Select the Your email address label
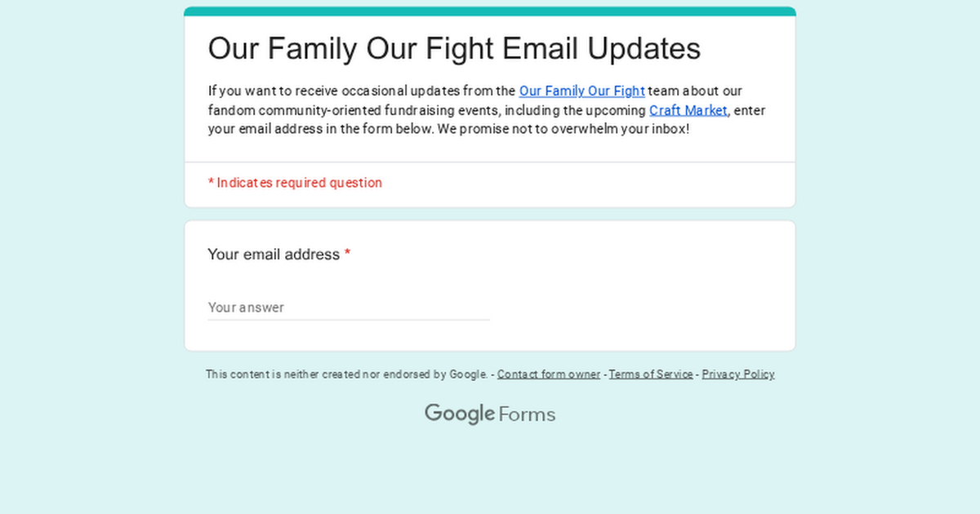 click(x=273, y=255)
